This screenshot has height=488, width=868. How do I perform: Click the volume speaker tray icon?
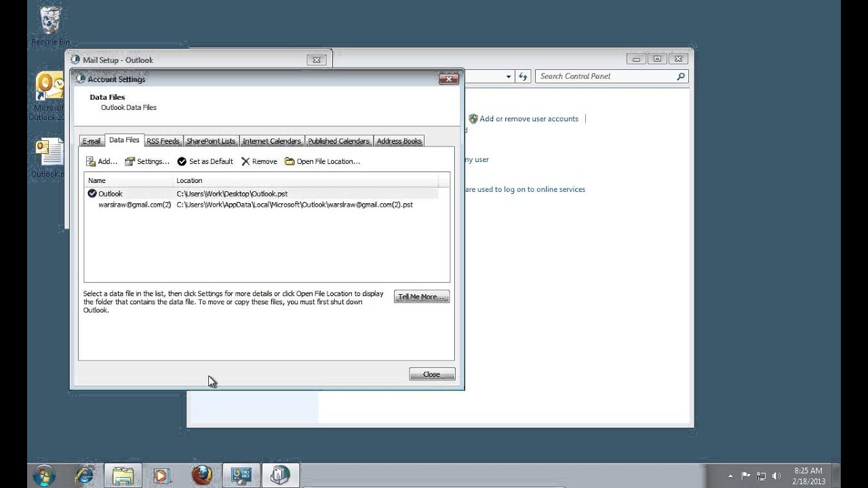coord(776,476)
